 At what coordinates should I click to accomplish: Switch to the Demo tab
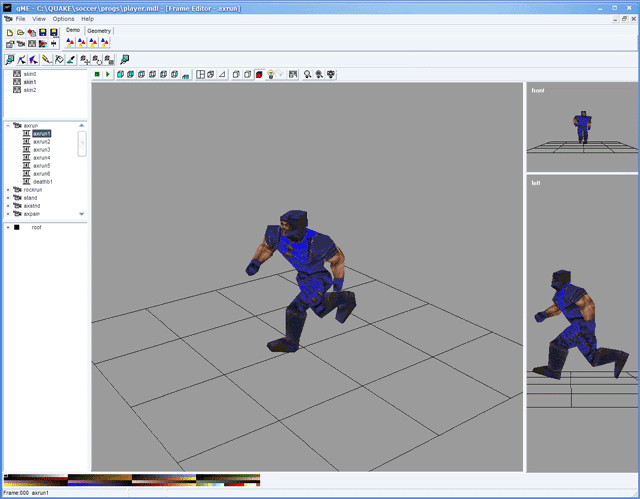(x=73, y=30)
